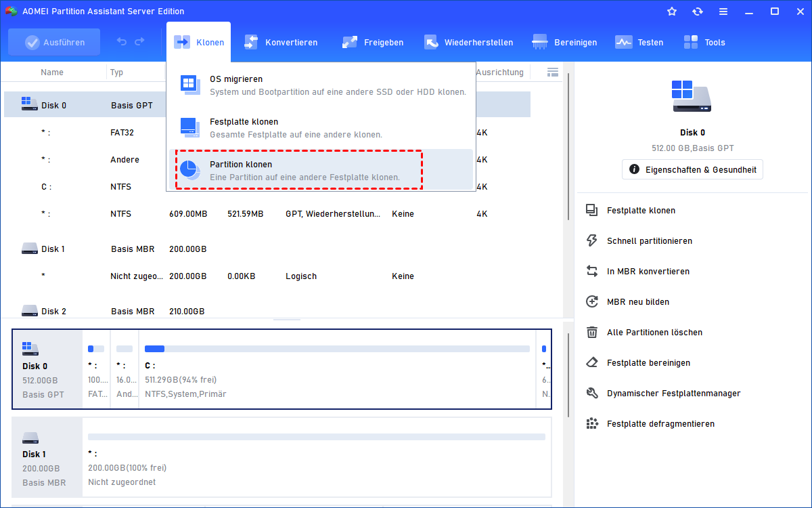Click the large Disk 0 icon in right panel

pos(692,96)
